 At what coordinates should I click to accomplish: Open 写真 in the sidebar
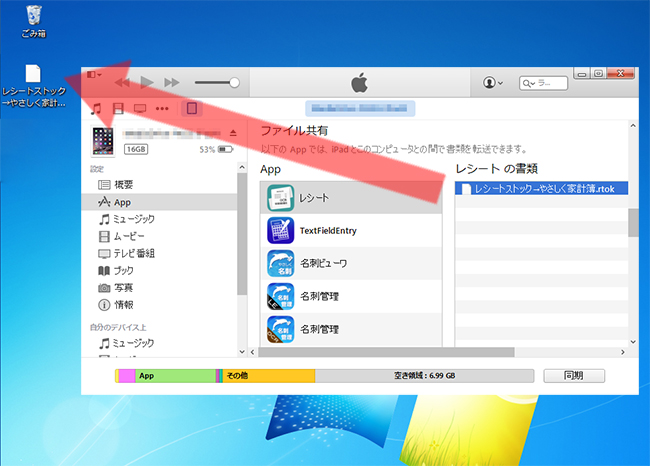tap(160, 288)
